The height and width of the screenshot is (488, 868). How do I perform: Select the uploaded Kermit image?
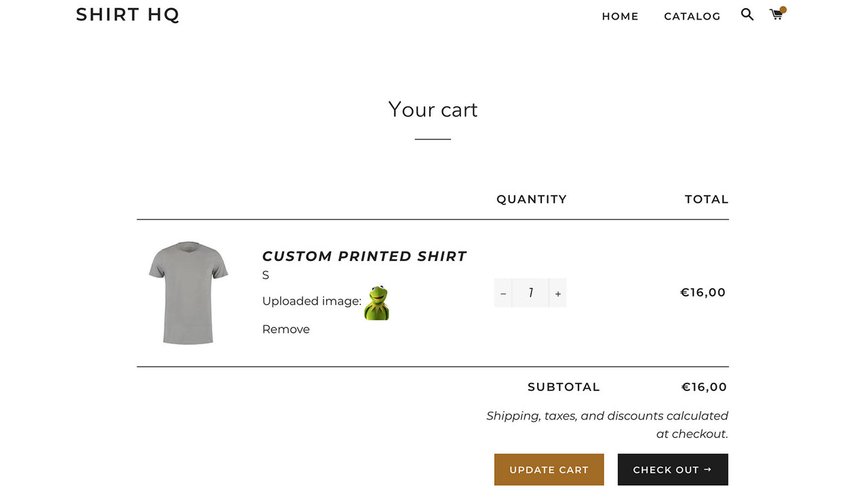(376, 303)
